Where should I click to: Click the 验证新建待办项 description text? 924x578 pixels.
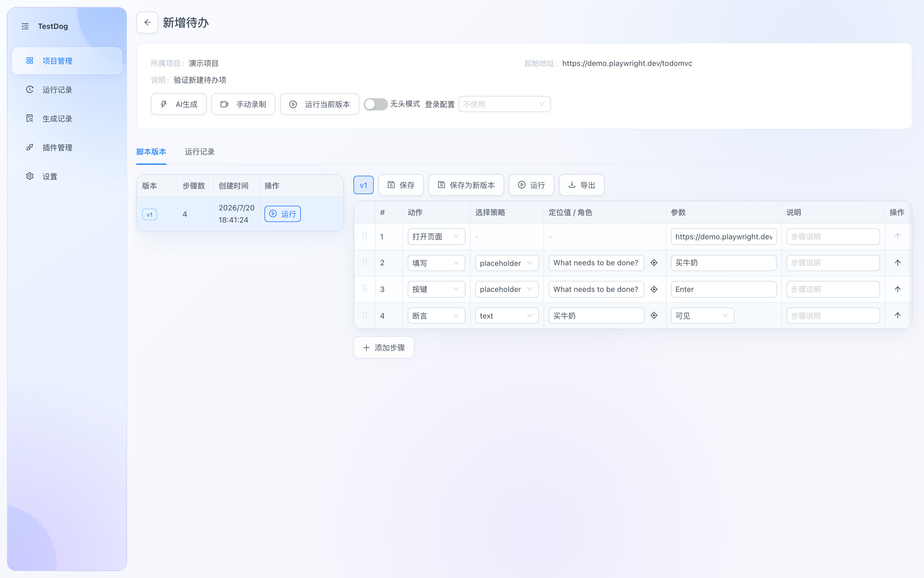[200, 80]
